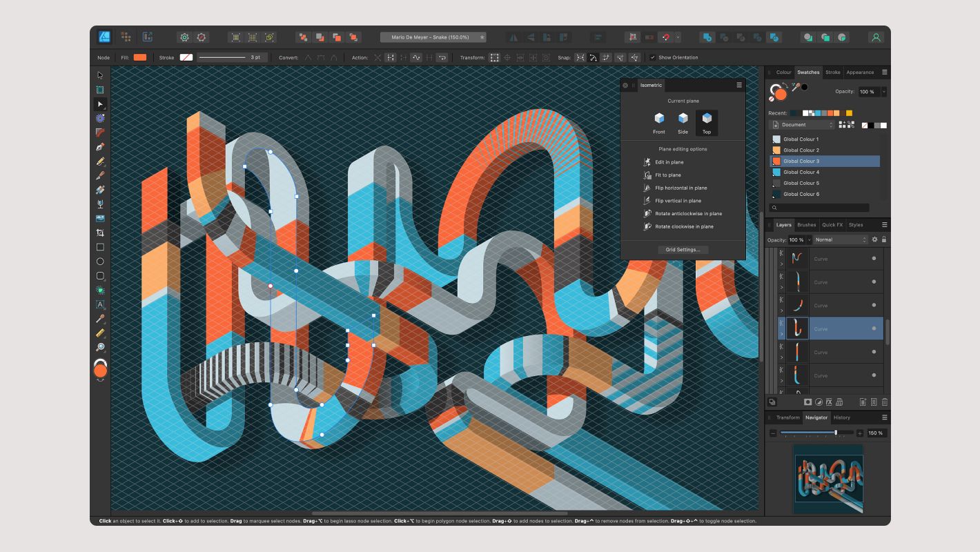Viewport: 980px width, 552px height.
Task: Open the Document swatch category dropdown
Action: pos(801,125)
